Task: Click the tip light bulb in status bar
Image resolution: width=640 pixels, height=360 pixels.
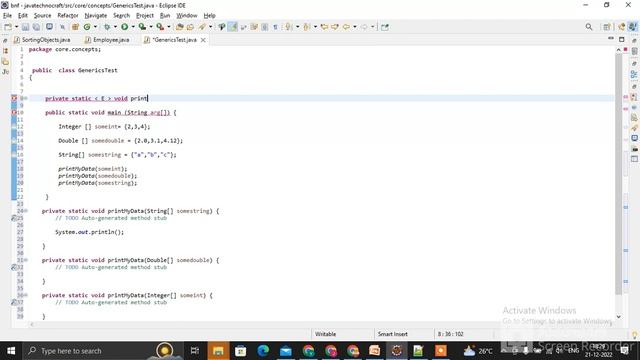Action: (634, 335)
